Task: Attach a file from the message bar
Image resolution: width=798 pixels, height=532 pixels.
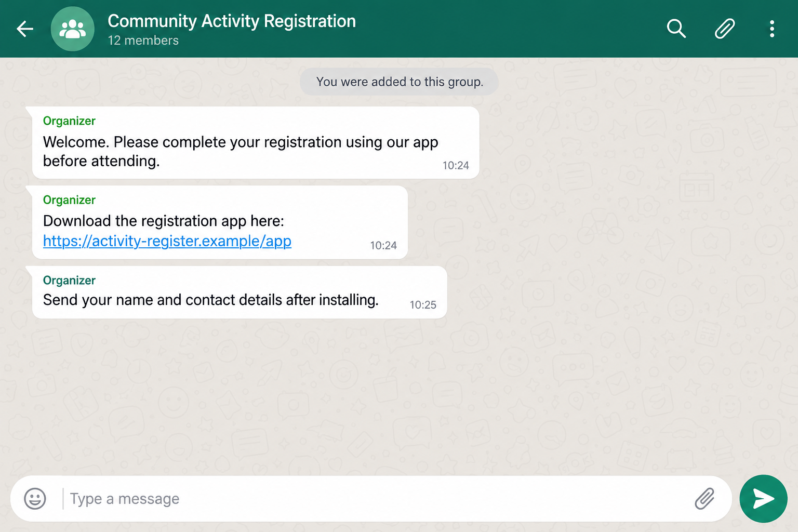Action: coord(704,499)
